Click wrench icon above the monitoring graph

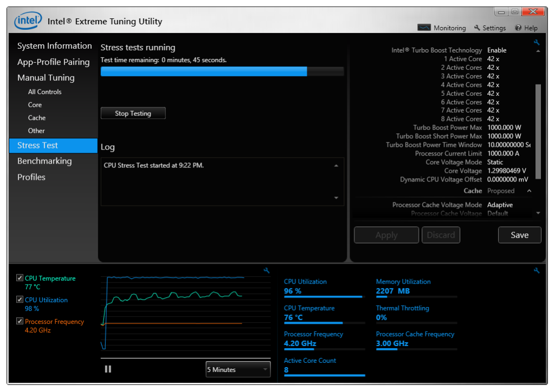pyautogui.click(x=266, y=270)
